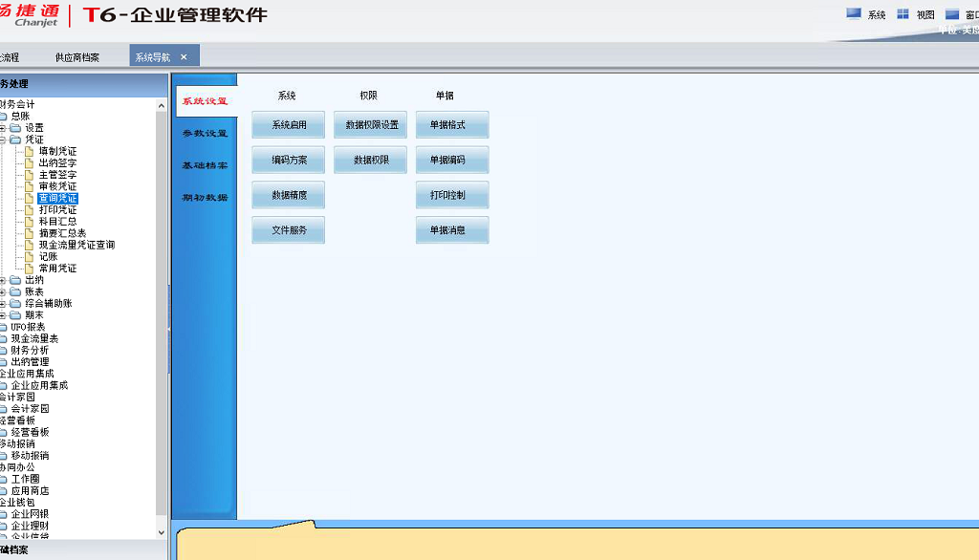This screenshot has width=979, height=560.
Task: Close the 系统导航 tab
Action: click(x=184, y=56)
